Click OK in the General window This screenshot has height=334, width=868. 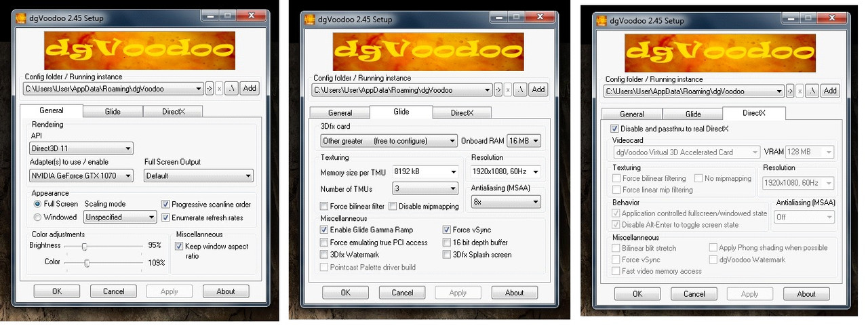pyautogui.click(x=57, y=291)
